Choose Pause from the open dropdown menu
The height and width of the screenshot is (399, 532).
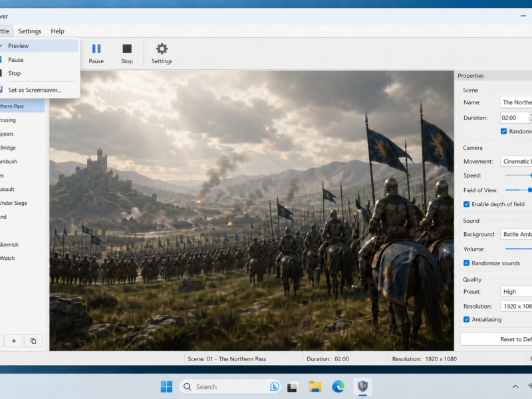point(39,60)
